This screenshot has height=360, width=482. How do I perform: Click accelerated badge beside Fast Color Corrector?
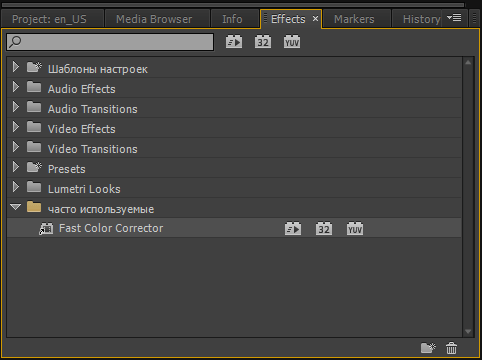(293, 229)
